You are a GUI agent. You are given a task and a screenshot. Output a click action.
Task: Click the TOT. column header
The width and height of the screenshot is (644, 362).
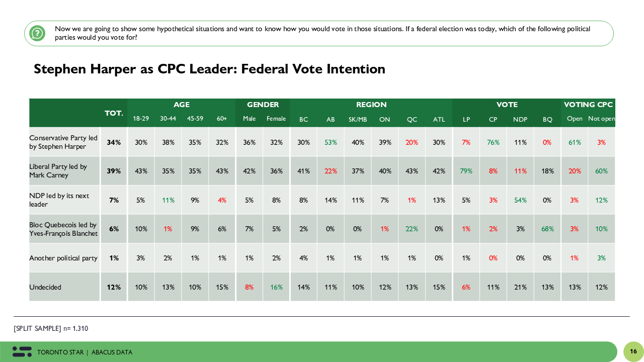click(x=114, y=113)
